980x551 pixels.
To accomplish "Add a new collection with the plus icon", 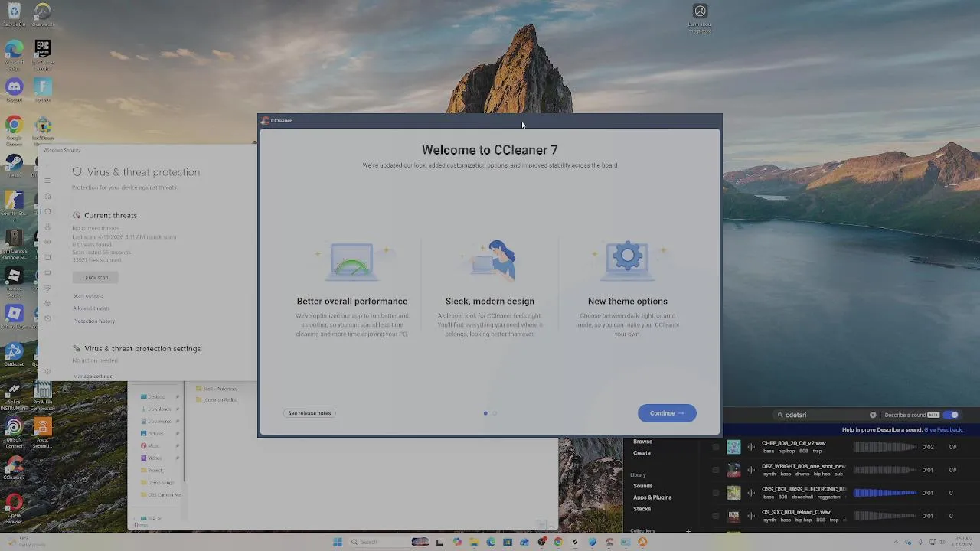I will point(688,530).
